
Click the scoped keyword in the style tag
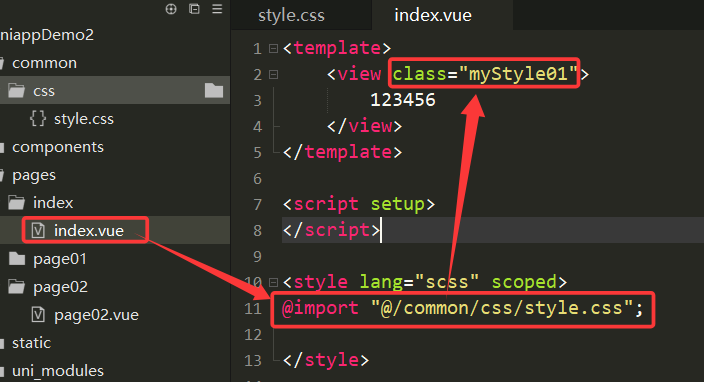[x=524, y=282]
